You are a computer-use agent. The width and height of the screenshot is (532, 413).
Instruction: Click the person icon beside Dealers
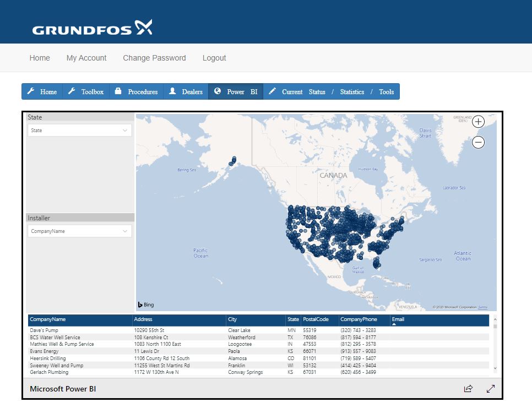pos(172,91)
